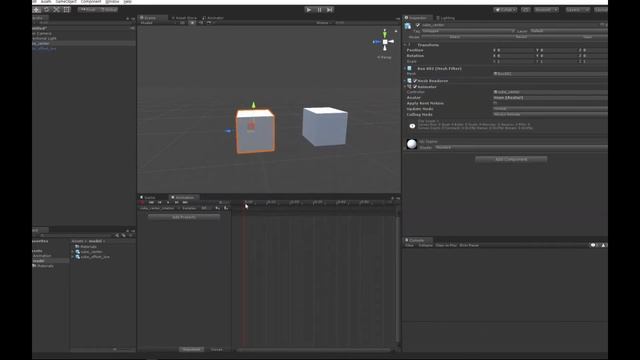
Task: Click the Add event icon in the Animation window
Action: 226,208
